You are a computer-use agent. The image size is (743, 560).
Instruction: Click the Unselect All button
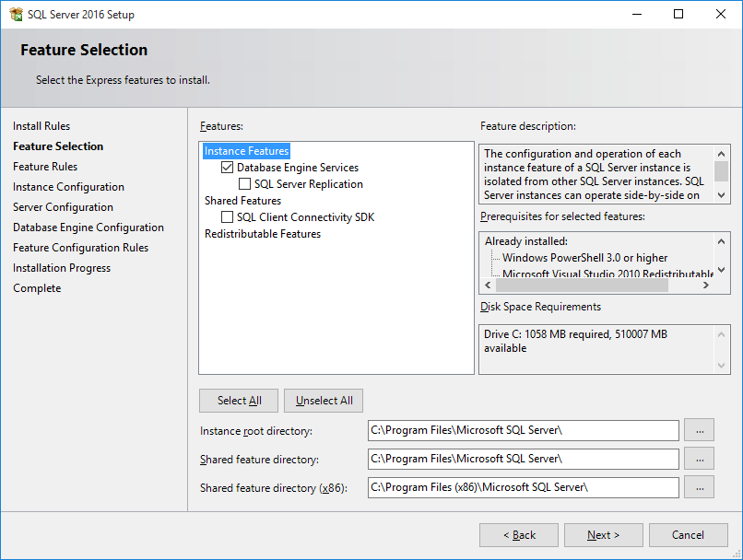(323, 400)
